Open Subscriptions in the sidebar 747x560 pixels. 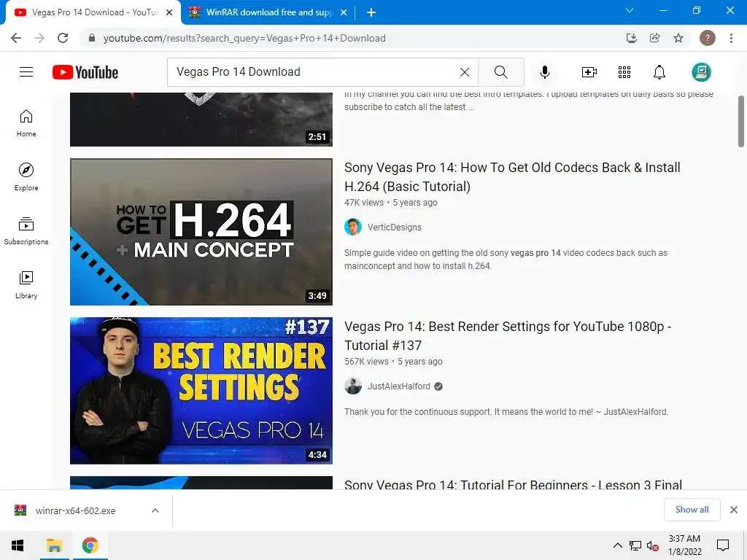tap(26, 231)
